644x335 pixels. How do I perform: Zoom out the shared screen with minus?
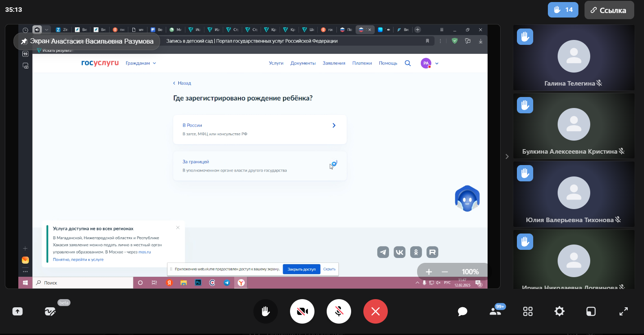coord(445,272)
